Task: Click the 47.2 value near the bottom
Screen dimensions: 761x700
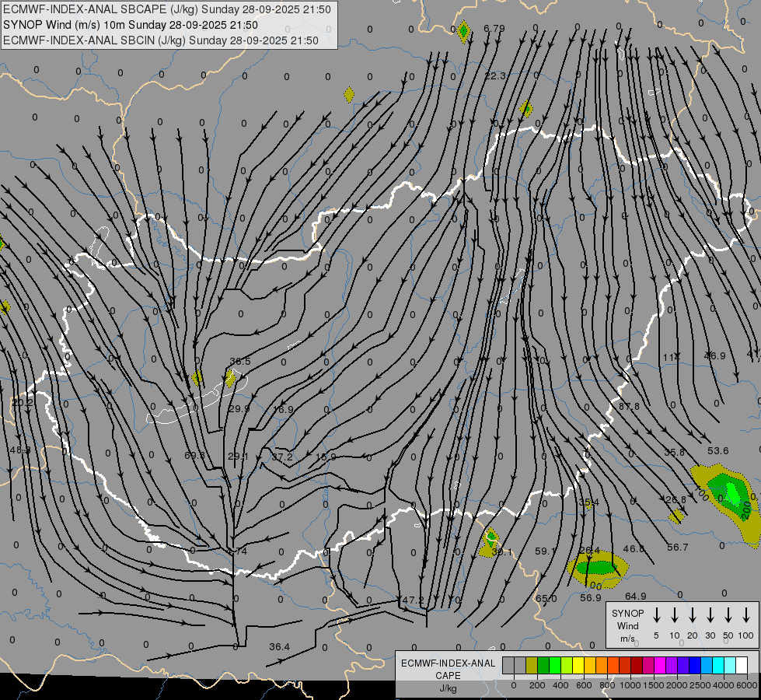Action: 413,600
